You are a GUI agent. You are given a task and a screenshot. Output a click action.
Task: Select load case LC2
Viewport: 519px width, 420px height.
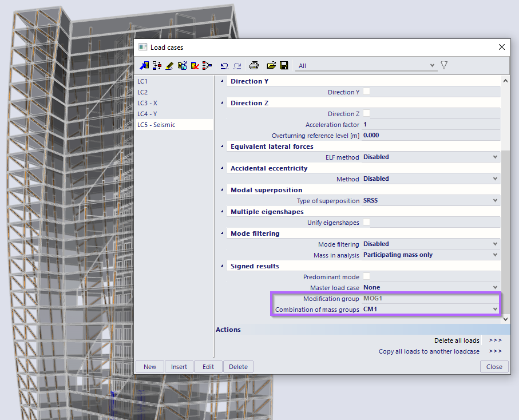coord(174,92)
